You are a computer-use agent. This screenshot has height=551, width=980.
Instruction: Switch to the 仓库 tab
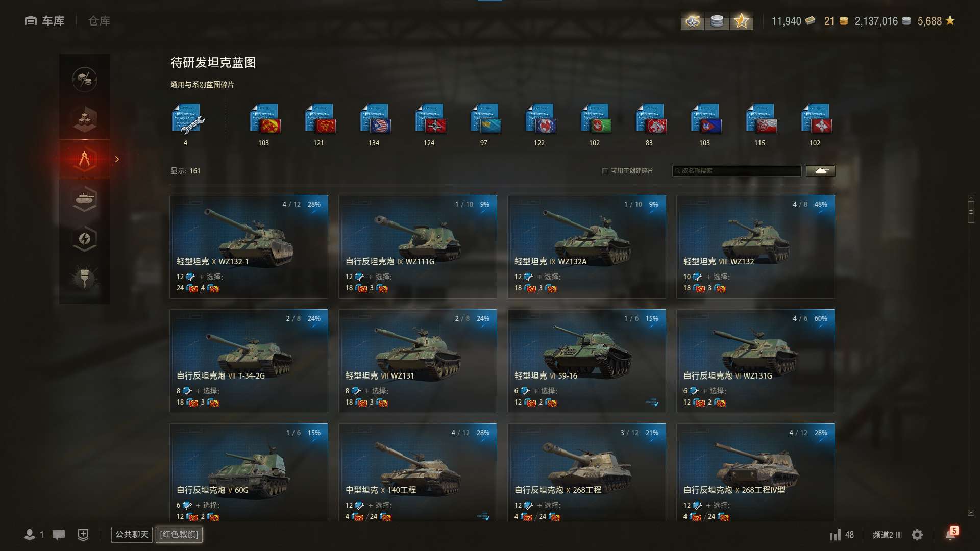pyautogui.click(x=99, y=21)
